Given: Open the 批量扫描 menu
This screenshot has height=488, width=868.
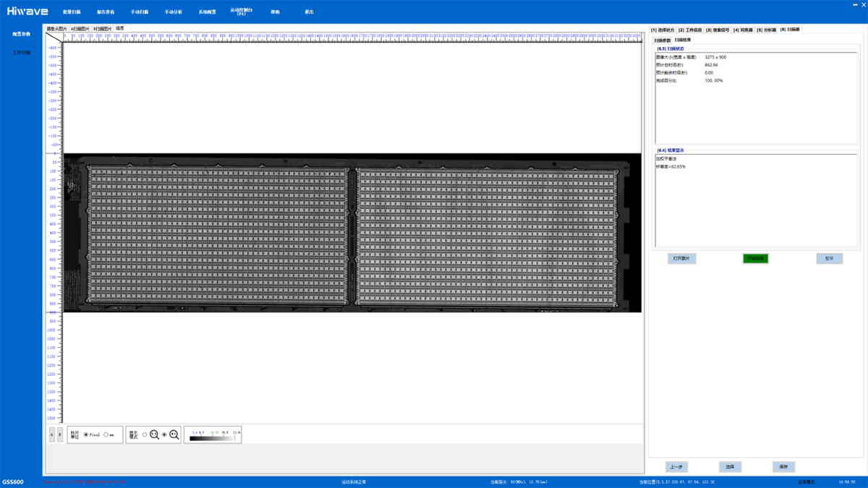Looking at the screenshot, I should tap(72, 12).
